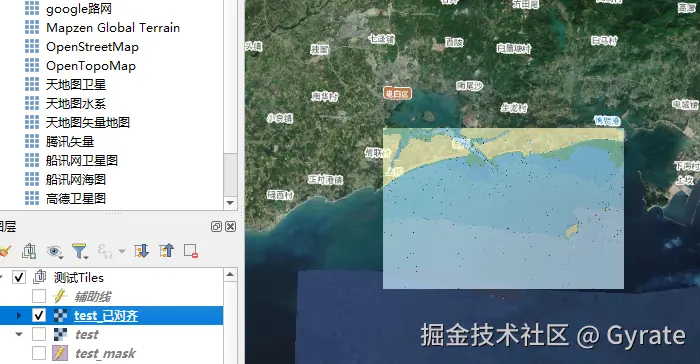Click the test_已对齐 layer name
This screenshot has width=700, height=364.
pyautogui.click(x=106, y=315)
